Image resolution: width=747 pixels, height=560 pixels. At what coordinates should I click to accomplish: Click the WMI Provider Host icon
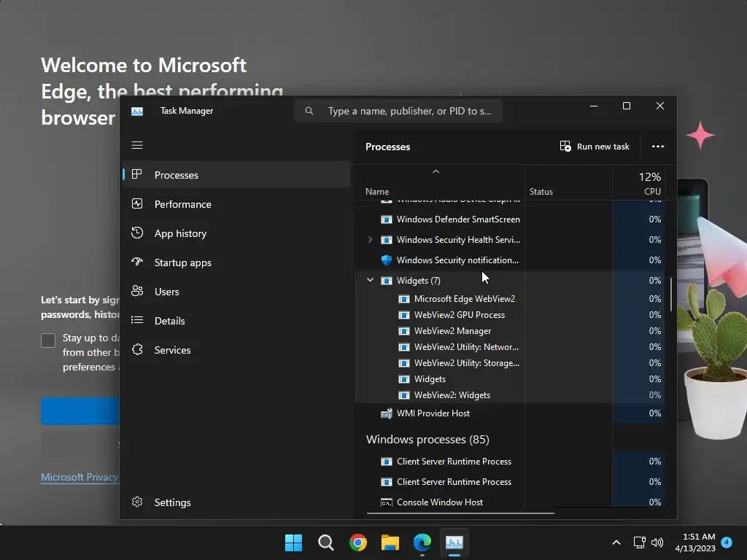coord(387,413)
